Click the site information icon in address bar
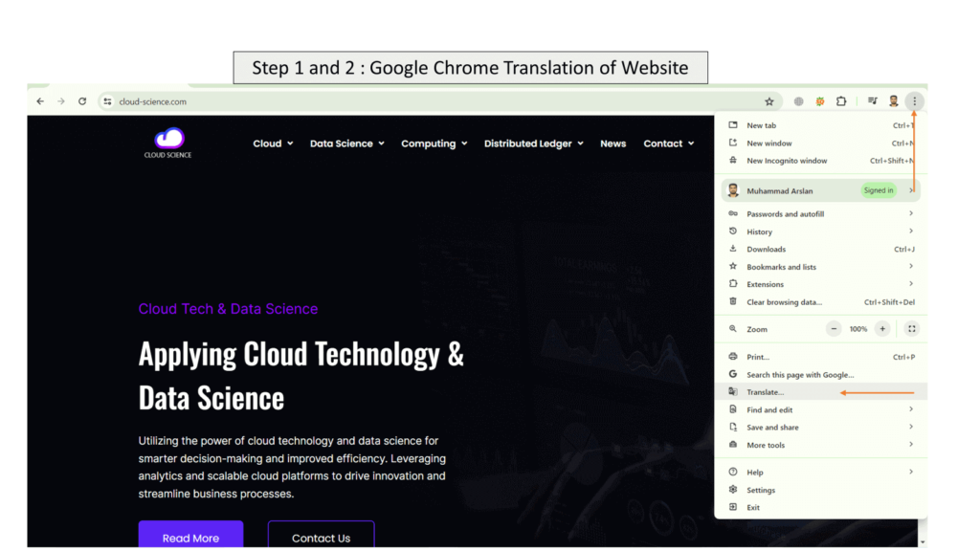The width and height of the screenshot is (980, 551). click(x=107, y=100)
